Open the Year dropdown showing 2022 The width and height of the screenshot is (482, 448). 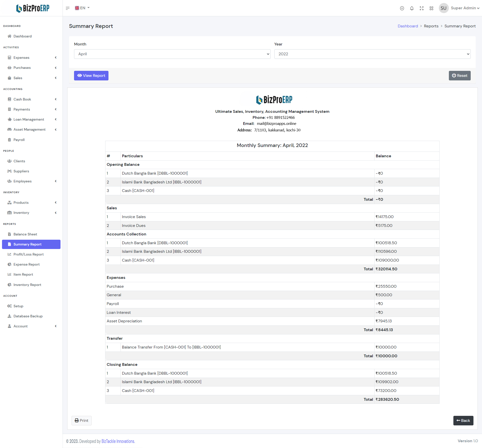point(372,54)
